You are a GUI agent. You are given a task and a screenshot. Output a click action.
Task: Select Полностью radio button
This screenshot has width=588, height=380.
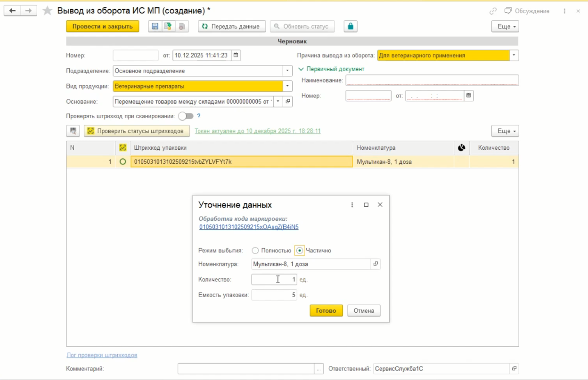point(255,251)
